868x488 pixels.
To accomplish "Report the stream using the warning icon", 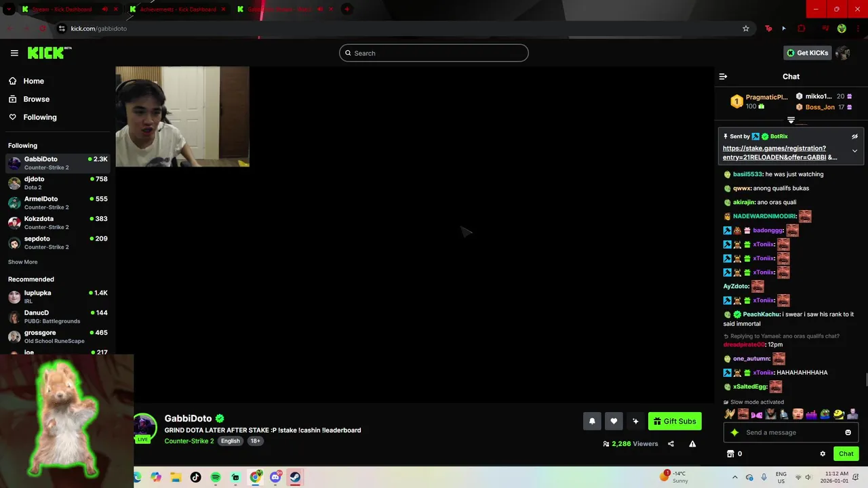I will coord(692,444).
